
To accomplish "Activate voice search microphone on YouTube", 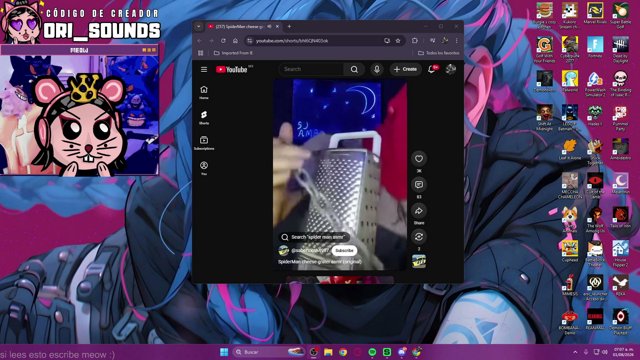I will [377, 69].
